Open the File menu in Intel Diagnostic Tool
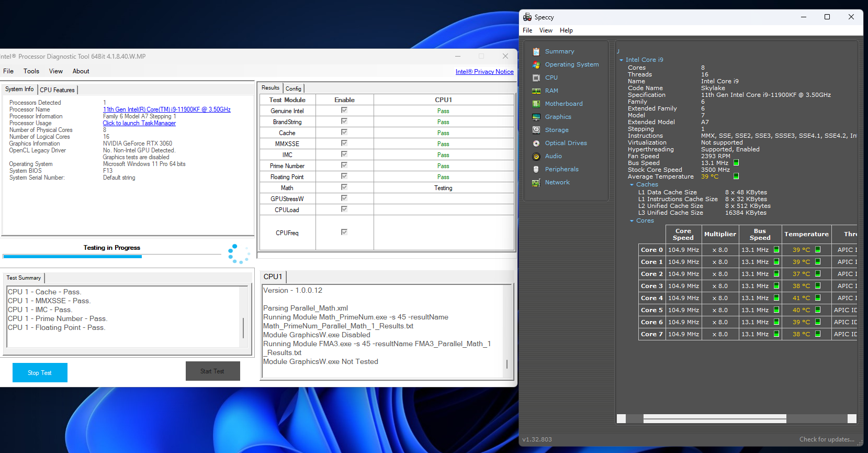Screen dimensions: 868x453 (8, 71)
